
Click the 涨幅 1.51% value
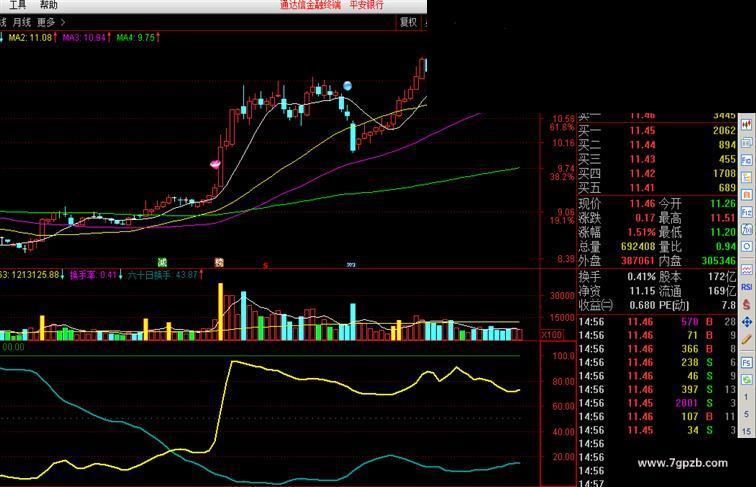pos(642,232)
